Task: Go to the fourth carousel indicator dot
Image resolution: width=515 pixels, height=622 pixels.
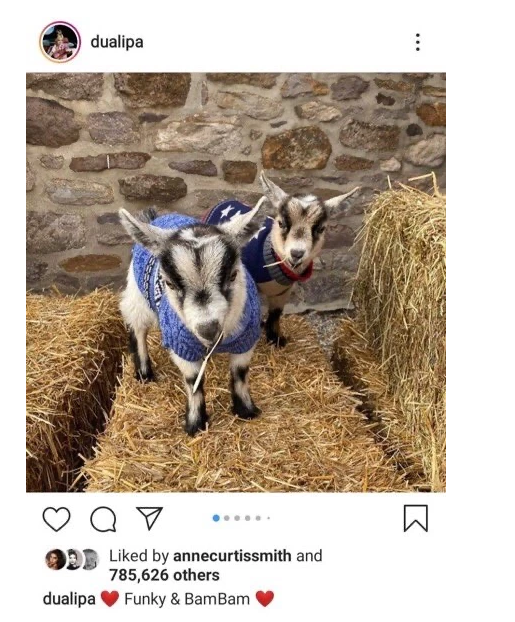Action: (x=248, y=518)
